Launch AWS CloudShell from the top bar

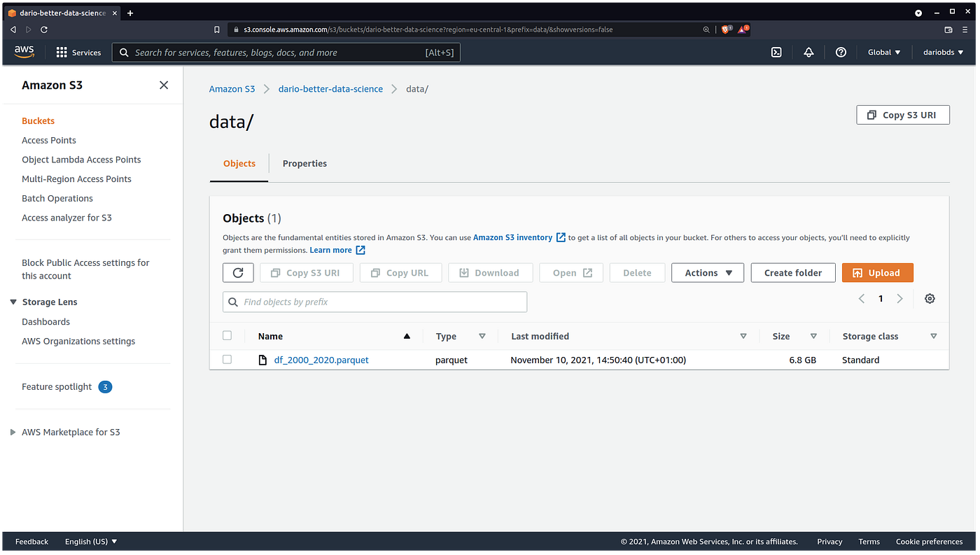tap(776, 52)
